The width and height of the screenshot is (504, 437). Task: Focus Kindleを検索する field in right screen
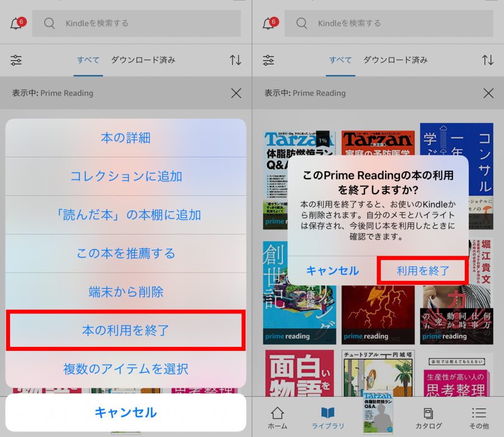(x=389, y=23)
